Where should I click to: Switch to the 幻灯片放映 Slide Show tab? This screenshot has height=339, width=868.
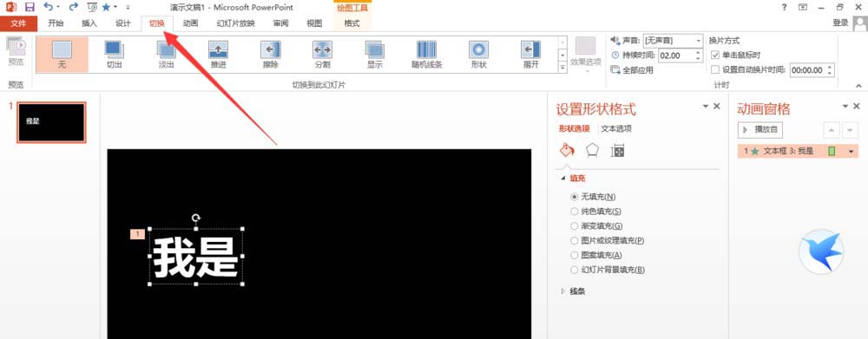click(236, 23)
